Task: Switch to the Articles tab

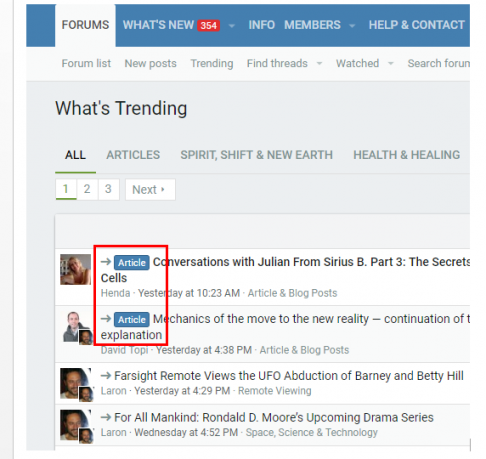Action: click(x=133, y=155)
